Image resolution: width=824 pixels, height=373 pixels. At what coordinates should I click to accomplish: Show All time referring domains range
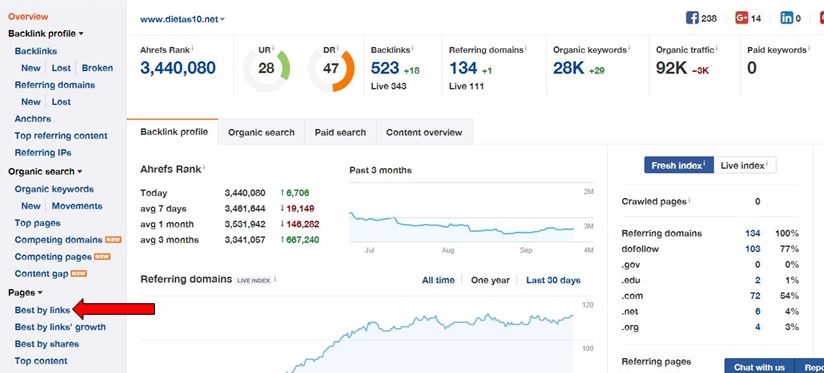tap(438, 281)
